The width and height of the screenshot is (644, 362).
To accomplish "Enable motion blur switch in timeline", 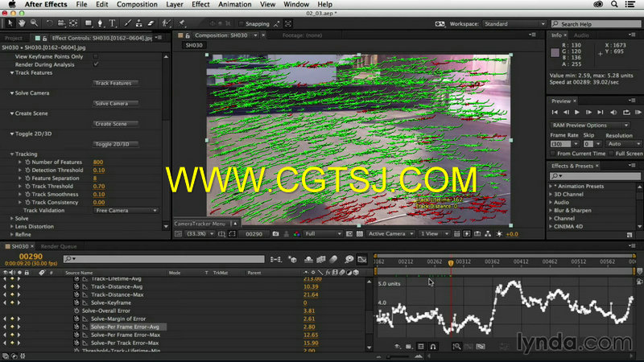I will [333, 259].
